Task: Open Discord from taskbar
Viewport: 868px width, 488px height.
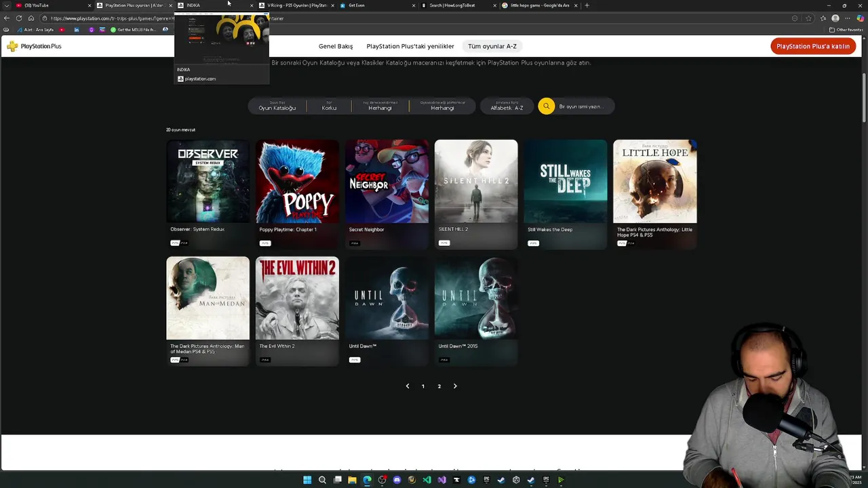Action: click(397, 480)
